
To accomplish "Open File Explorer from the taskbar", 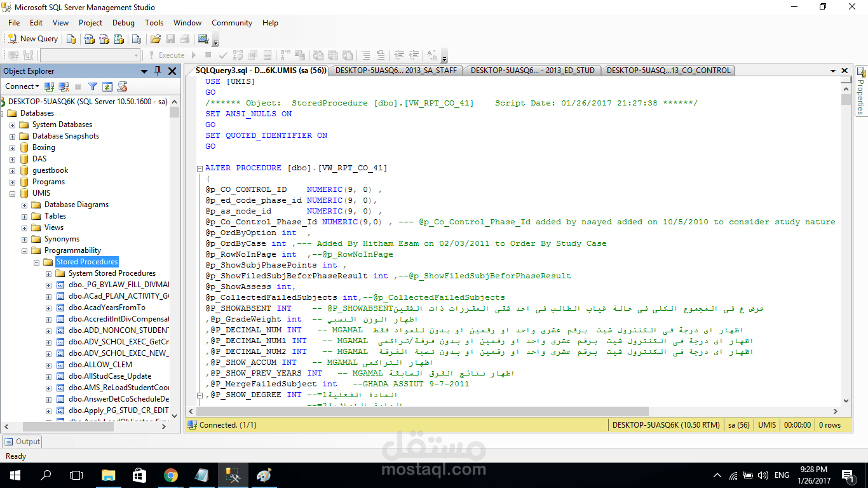I will [109, 475].
